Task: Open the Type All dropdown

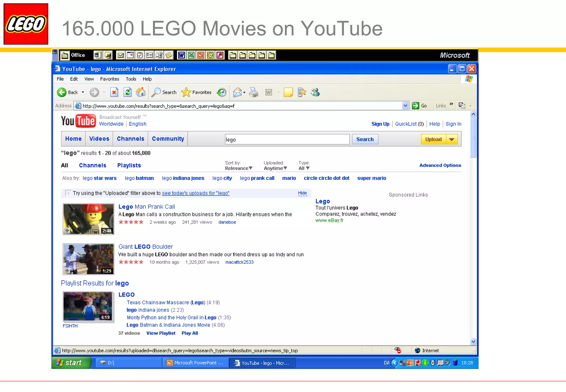Action: pyautogui.click(x=304, y=168)
